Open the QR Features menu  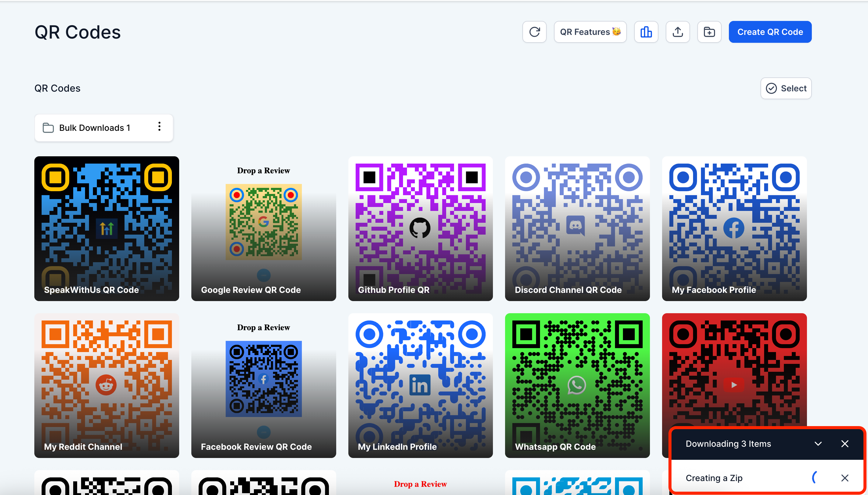590,32
